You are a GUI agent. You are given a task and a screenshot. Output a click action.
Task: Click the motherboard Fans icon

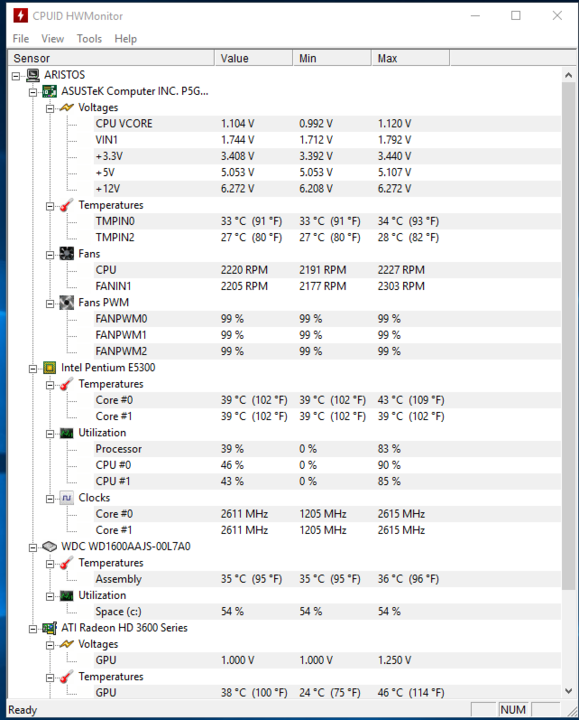[67, 254]
